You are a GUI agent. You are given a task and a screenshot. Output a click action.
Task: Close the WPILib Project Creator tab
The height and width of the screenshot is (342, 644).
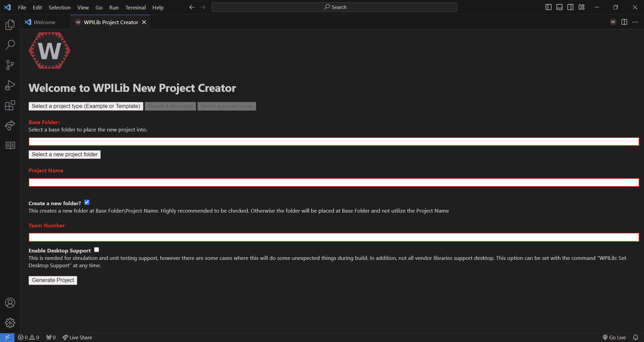(x=144, y=22)
